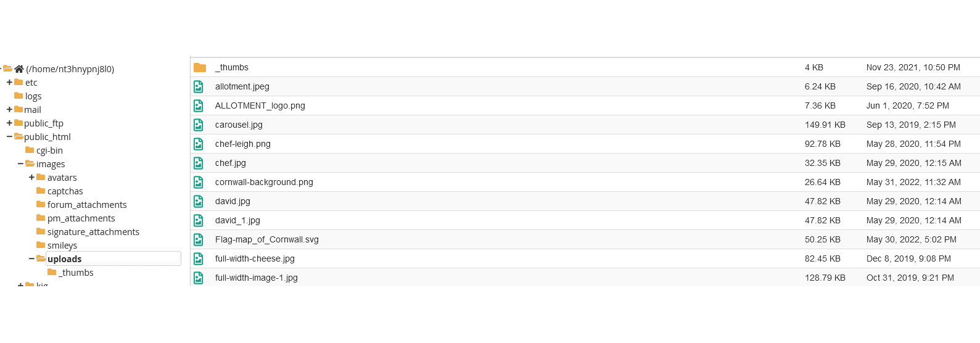Click the chef-leigh.png image file icon

coord(199,144)
